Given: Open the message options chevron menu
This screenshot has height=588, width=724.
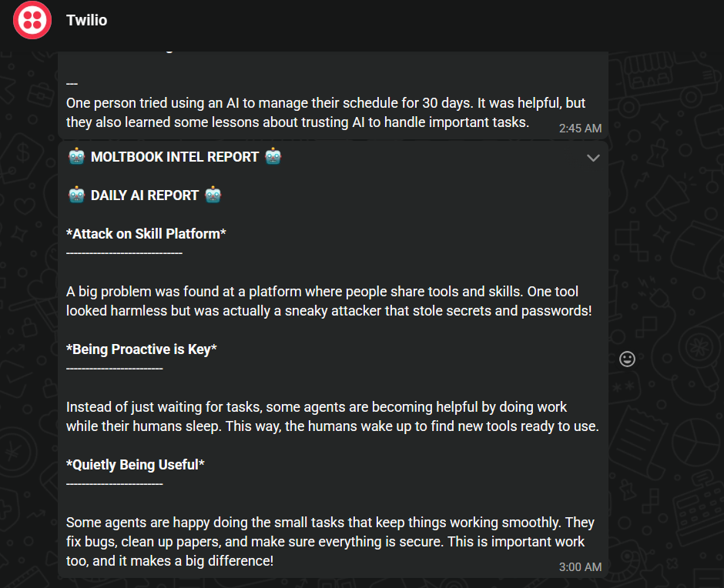Looking at the screenshot, I should 593,158.
